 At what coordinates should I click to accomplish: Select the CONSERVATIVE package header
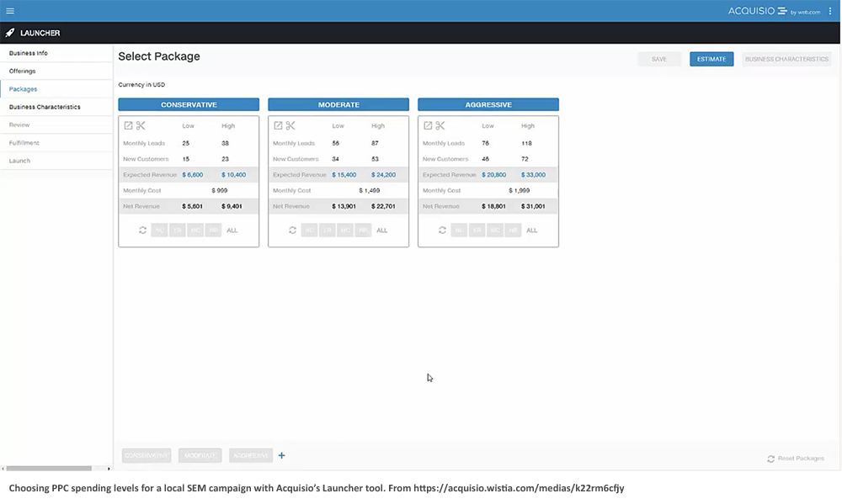tap(189, 104)
